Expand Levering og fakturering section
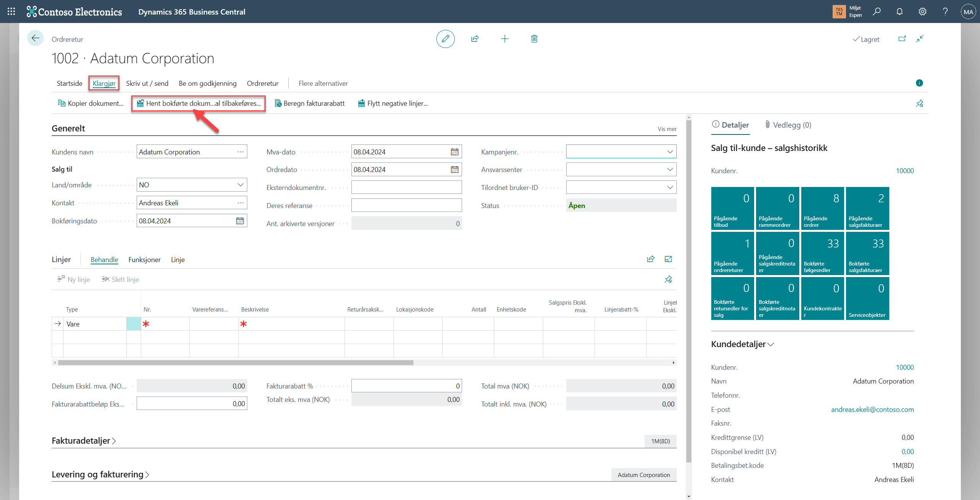Viewport: 980px width, 500px height. pyautogui.click(x=100, y=474)
